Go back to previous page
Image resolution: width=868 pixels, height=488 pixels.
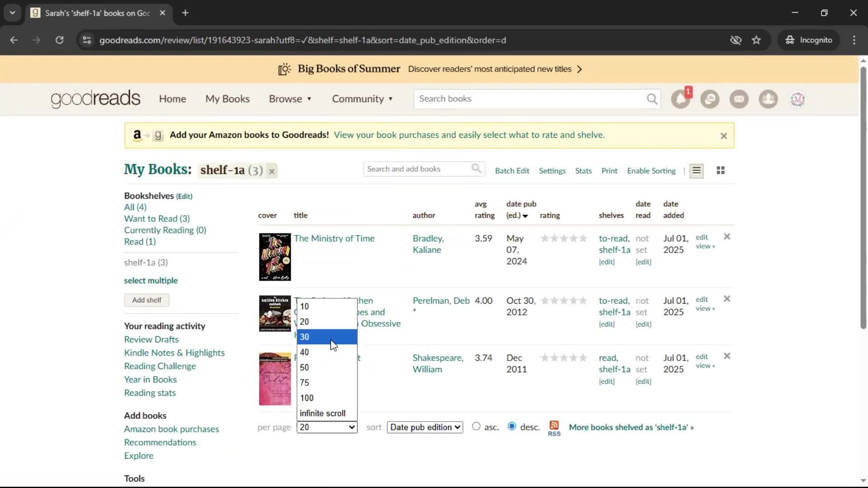(x=14, y=40)
